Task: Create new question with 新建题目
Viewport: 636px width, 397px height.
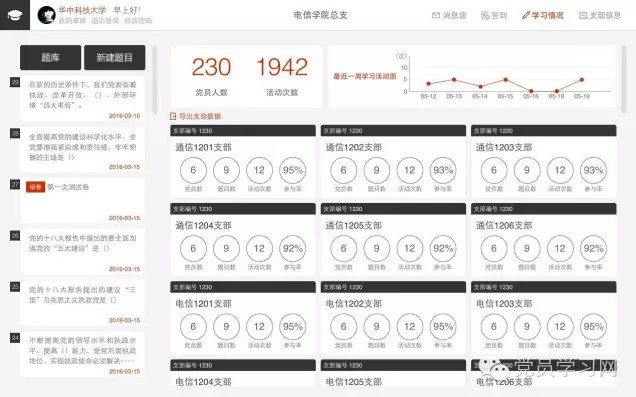Action: (x=114, y=58)
